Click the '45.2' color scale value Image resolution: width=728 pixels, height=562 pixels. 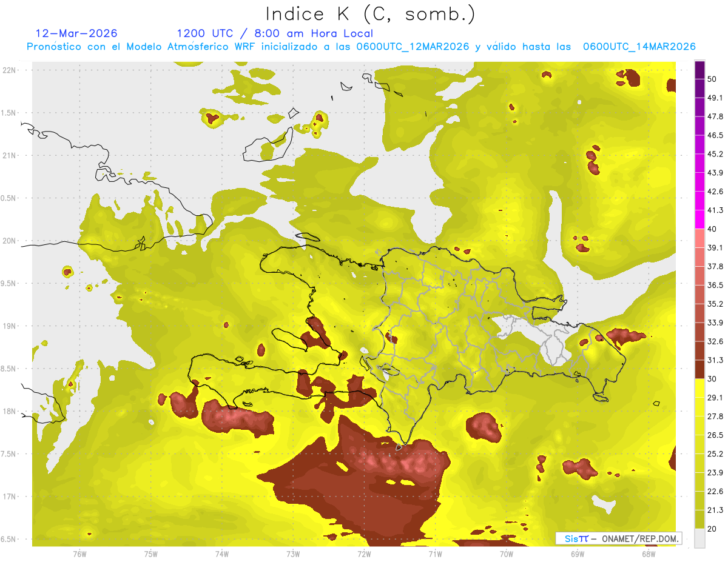715,154
